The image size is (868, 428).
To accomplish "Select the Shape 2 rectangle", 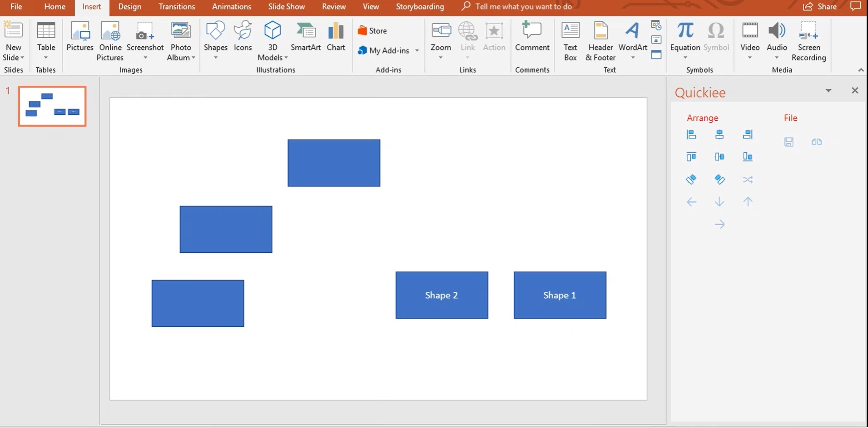I will pyautogui.click(x=442, y=295).
